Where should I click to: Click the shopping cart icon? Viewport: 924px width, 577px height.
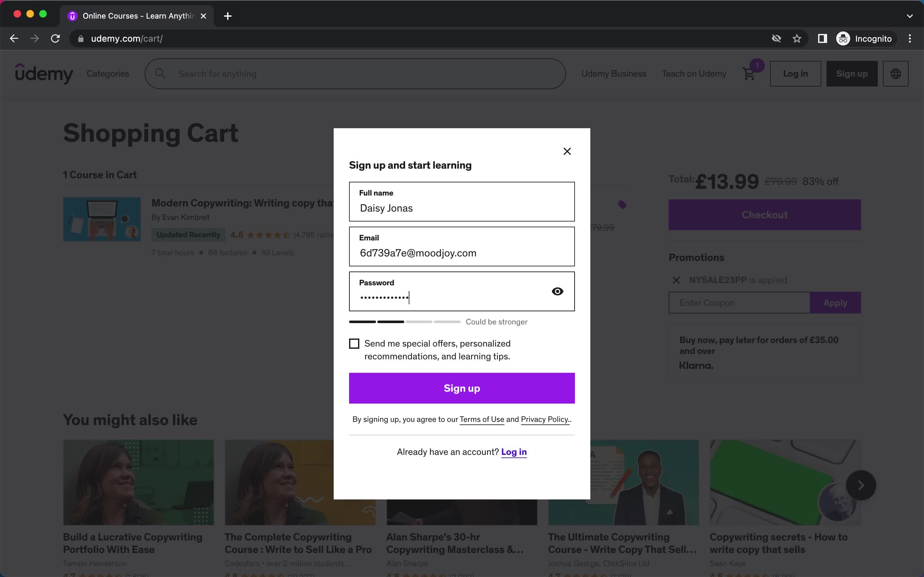749,74
